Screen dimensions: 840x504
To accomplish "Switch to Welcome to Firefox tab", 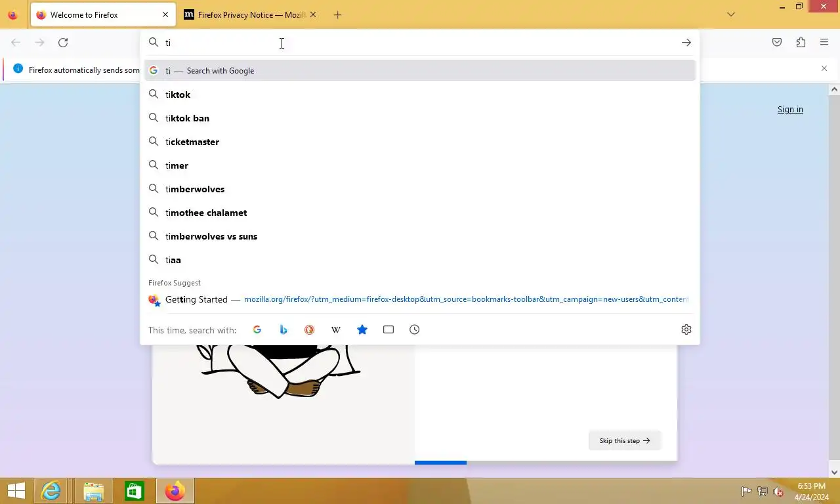I will 102,14.
